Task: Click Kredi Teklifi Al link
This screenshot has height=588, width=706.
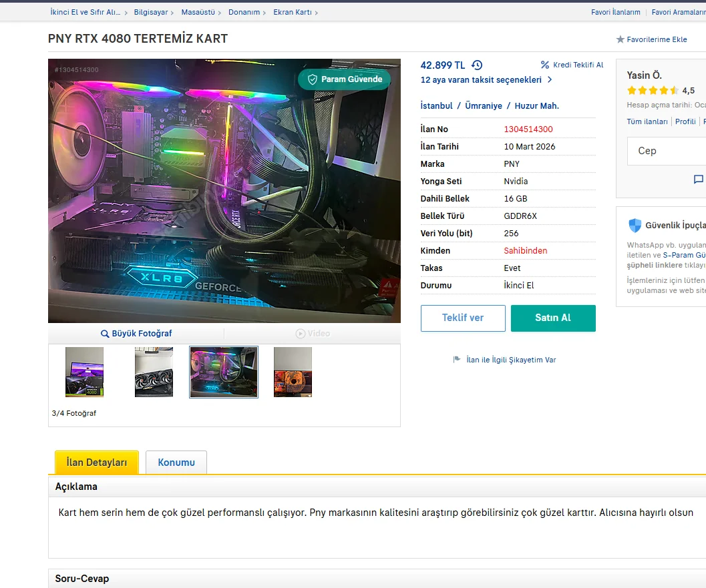Action: pyautogui.click(x=578, y=65)
